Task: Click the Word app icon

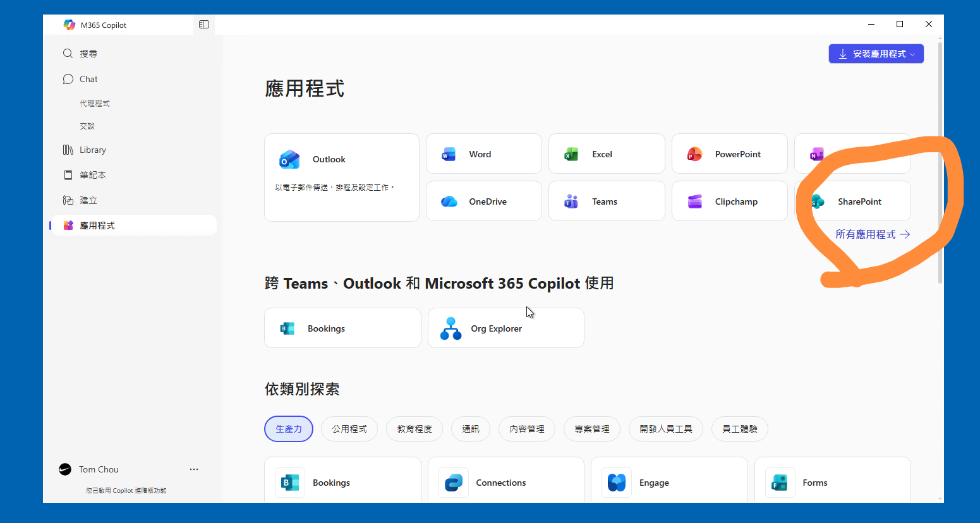Action: click(x=449, y=154)
